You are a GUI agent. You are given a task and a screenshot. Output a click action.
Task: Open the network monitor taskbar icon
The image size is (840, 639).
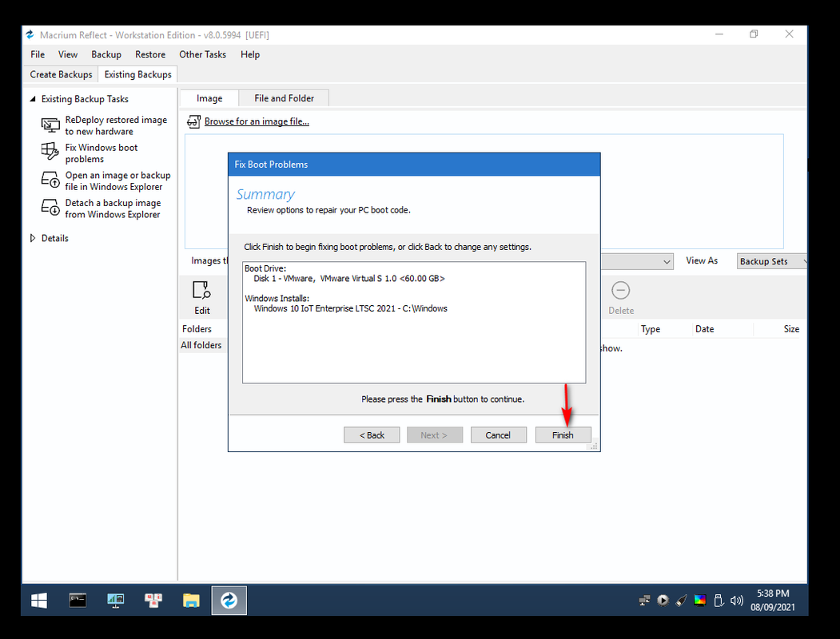click(x=115, y=601)
